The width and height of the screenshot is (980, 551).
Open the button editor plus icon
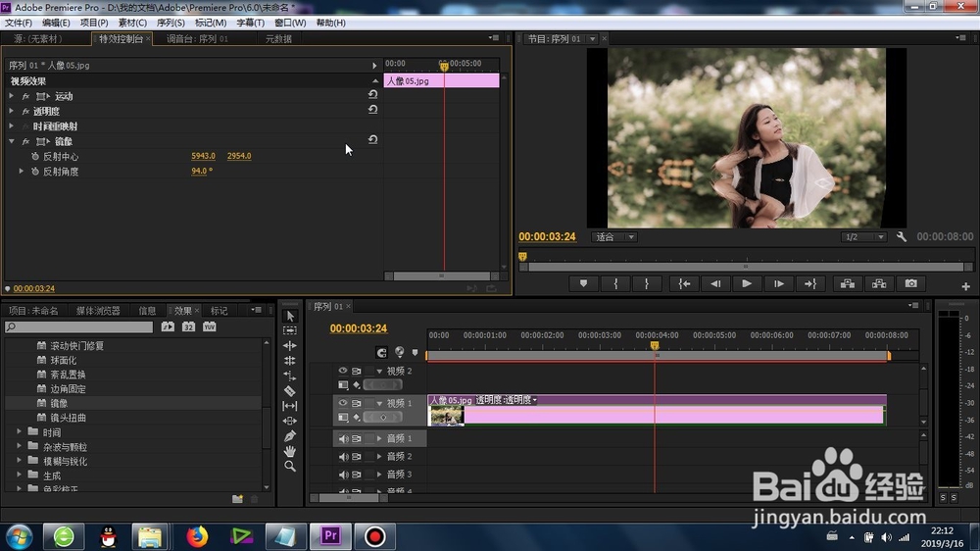click(x=965, y=286)
